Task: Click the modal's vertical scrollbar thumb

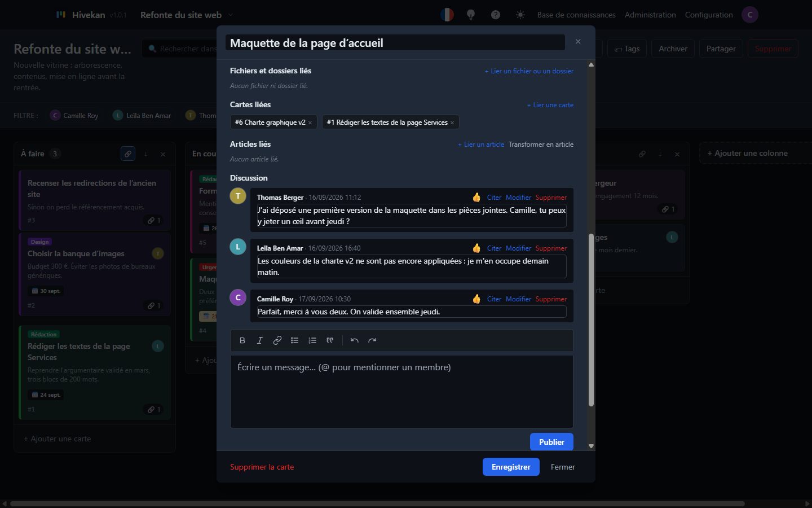Action: [591, 320]
